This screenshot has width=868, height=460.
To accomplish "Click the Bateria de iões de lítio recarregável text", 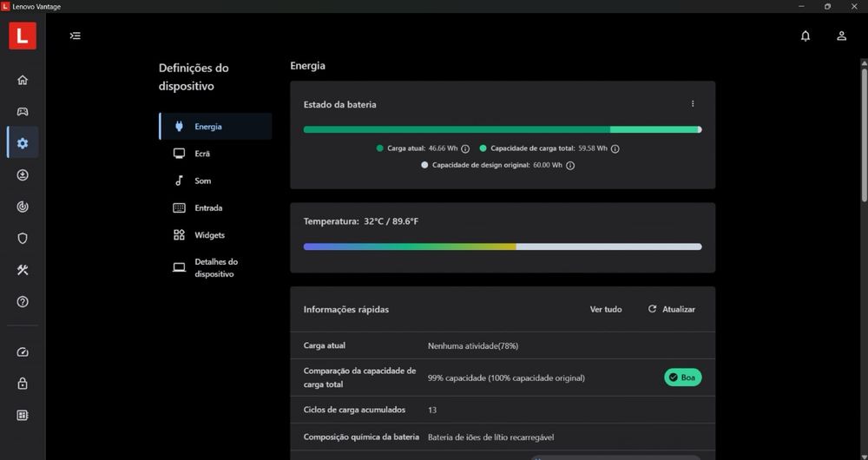I will [491, 437].
